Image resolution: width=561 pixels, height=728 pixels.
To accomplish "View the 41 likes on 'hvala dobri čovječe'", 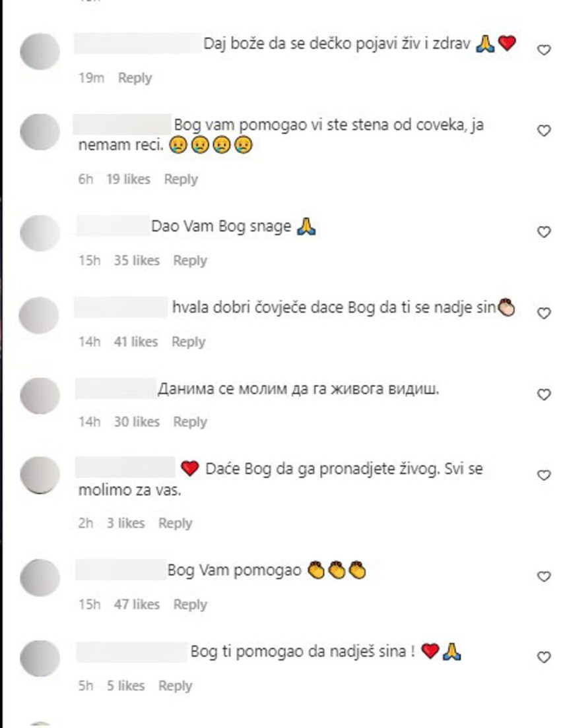I will [136, 342].
